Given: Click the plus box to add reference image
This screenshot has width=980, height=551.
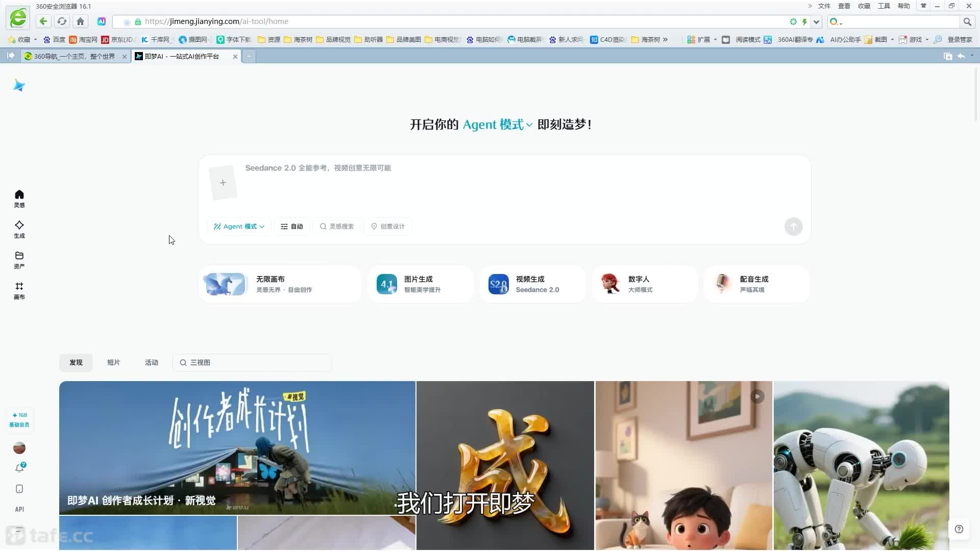Looking at the screenshot, I should pos(223,183).
